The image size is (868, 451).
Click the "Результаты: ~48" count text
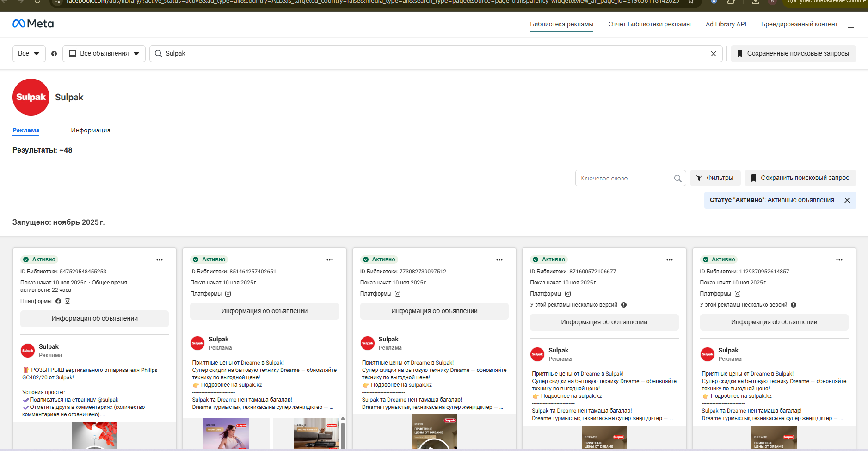[x=43, y=150]
